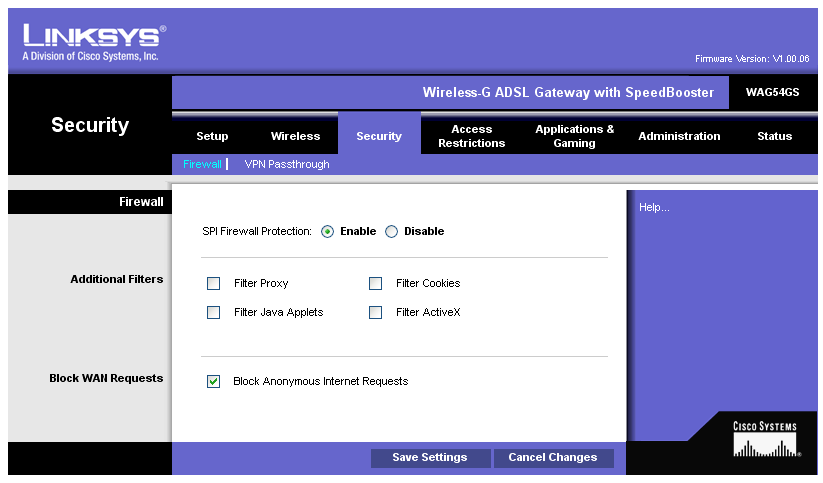Select Disable for SPI Firewall Protection
Viewport: 823px width, 483px height.
[x=392, y=232]
